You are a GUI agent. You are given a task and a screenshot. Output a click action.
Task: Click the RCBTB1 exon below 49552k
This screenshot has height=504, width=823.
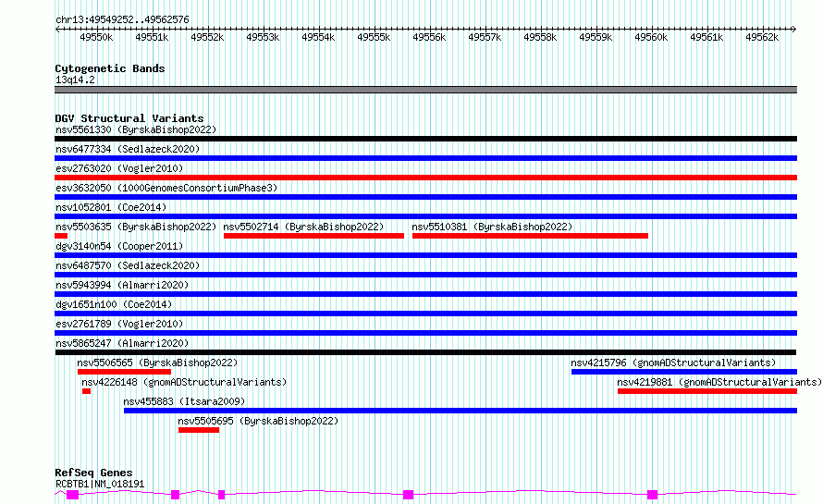222,495
